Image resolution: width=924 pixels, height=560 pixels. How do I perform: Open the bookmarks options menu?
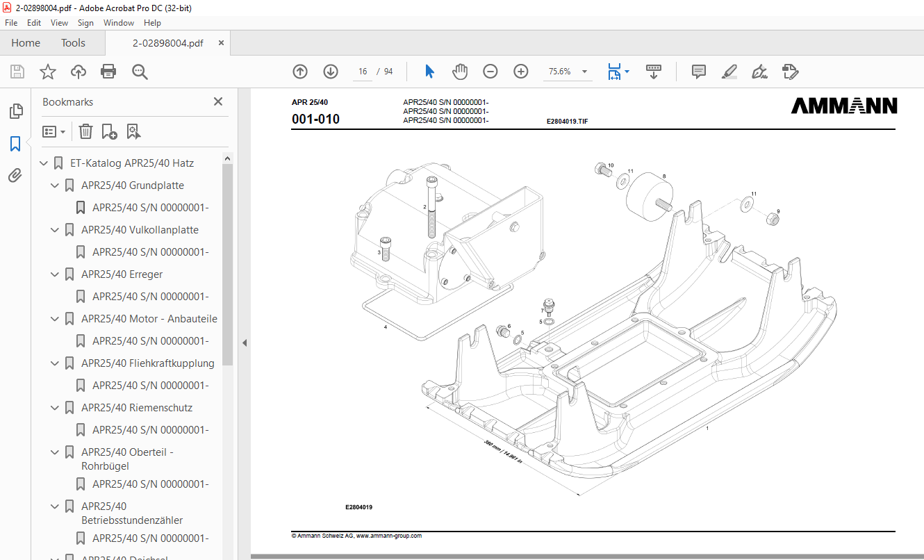click(53, 131)
